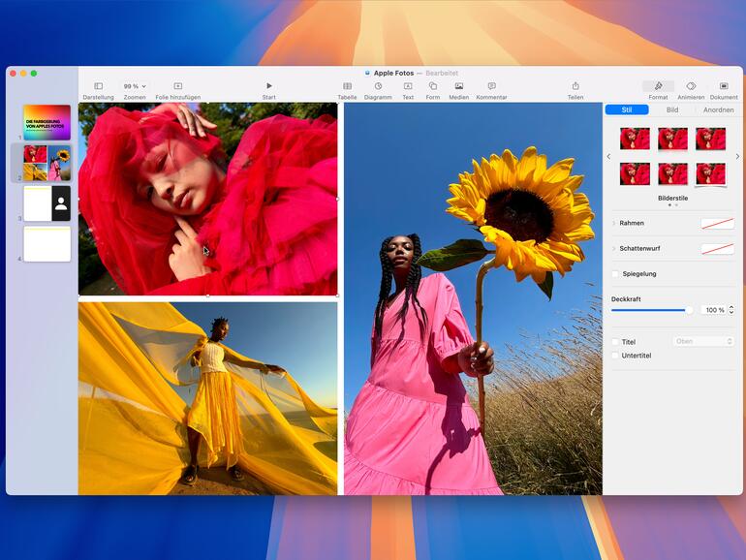Viewport: 746px width, 560px height.
Task: Open the Medien media menu
Action: 458,86
